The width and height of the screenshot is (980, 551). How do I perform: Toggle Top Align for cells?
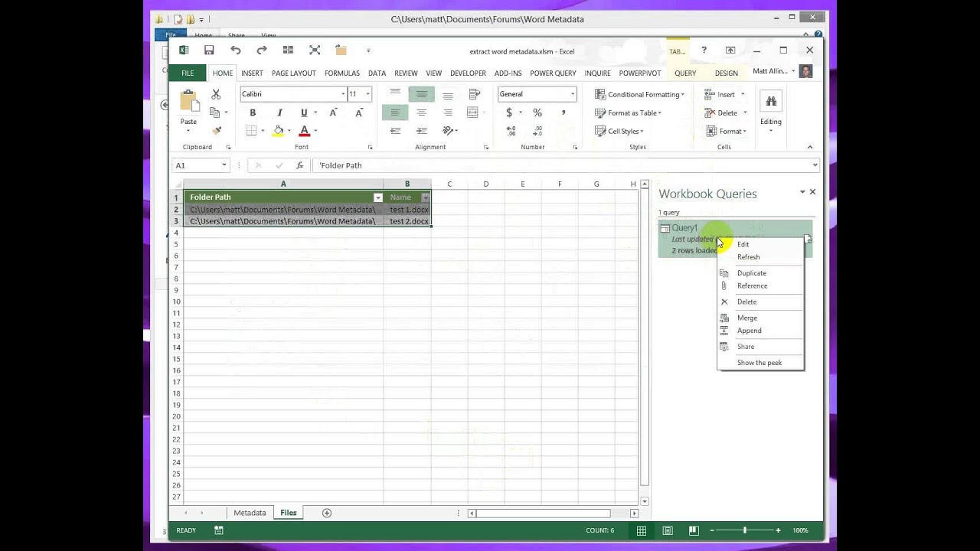click(395, 93)
